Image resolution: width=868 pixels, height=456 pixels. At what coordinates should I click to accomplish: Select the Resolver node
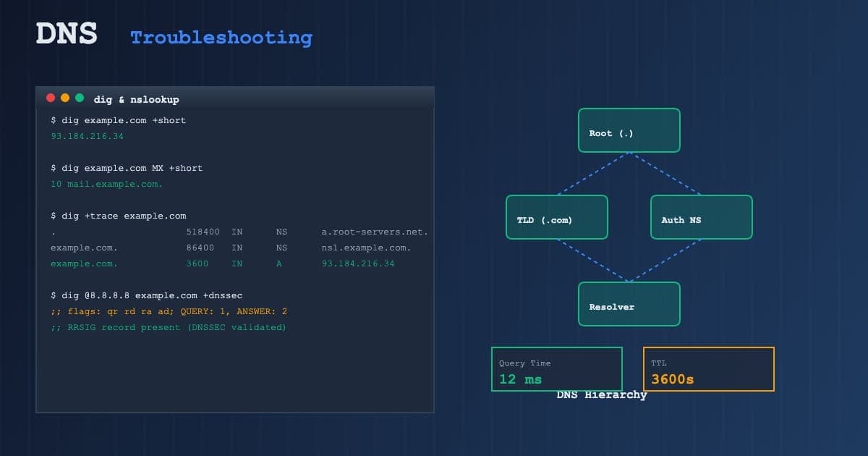click(x=628, y=304)
